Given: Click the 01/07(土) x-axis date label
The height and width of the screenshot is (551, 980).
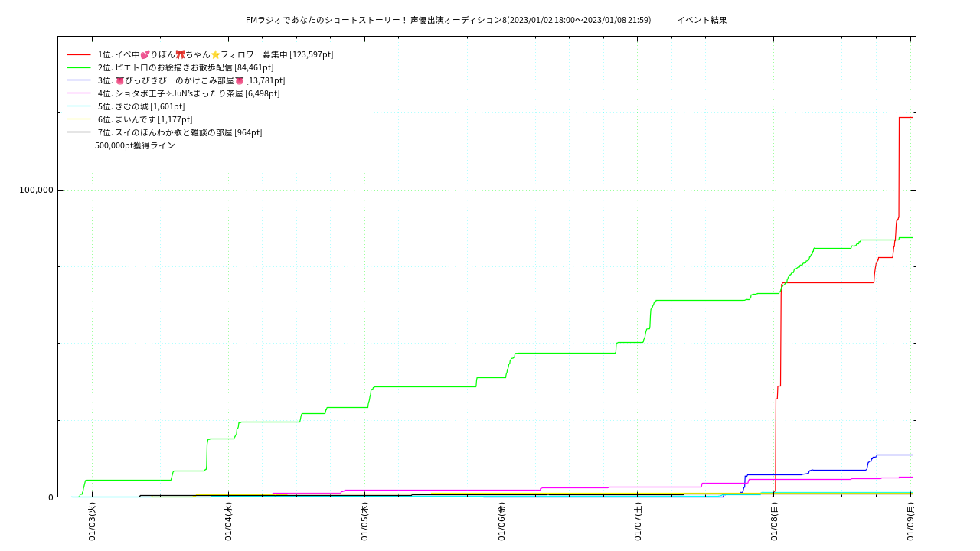Looking at the screenshot, I should pyautogui.click(x=638, y=522).
